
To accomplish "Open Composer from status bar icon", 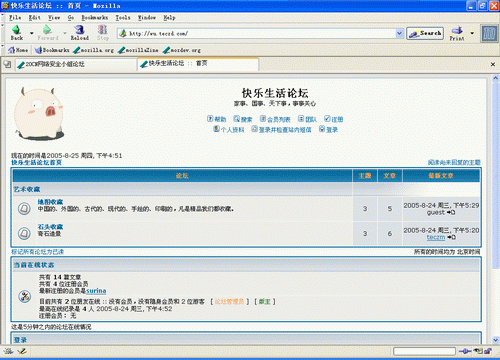I will pos(22,351).
